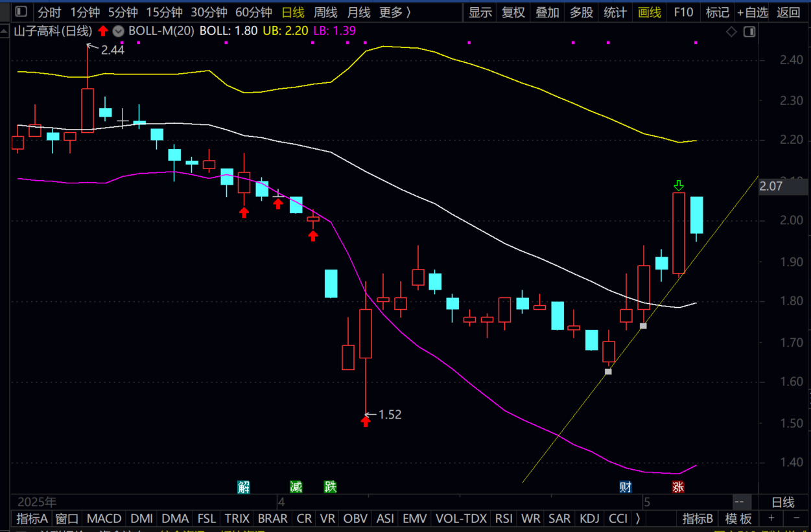Zoom in chart with plus button

click(x=771, y=518)
